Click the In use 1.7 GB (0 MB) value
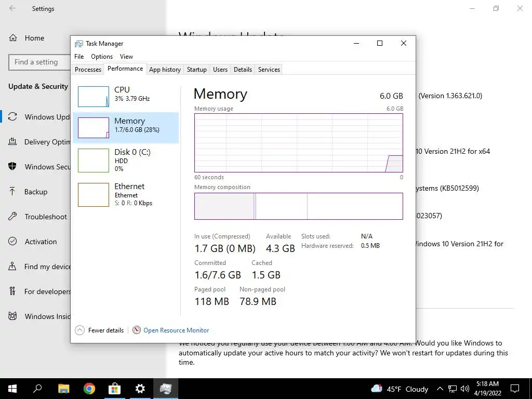The width and height of the screenshot is (532, 399). point(225,248)
